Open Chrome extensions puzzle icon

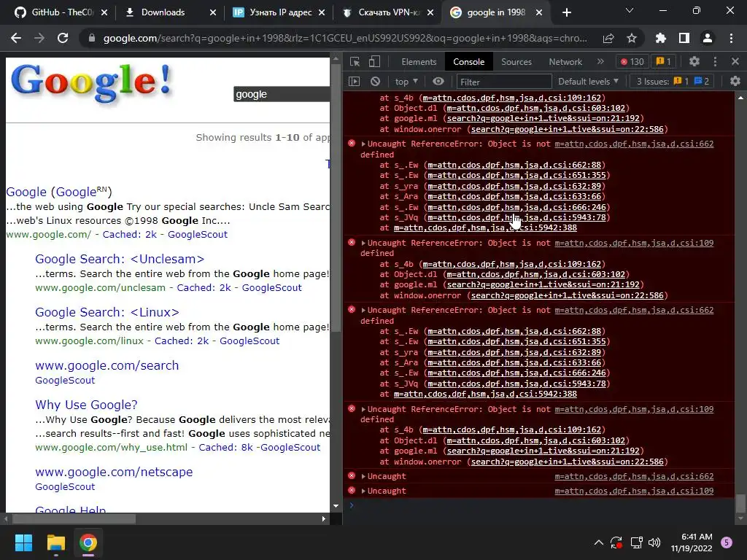point(661,38)
